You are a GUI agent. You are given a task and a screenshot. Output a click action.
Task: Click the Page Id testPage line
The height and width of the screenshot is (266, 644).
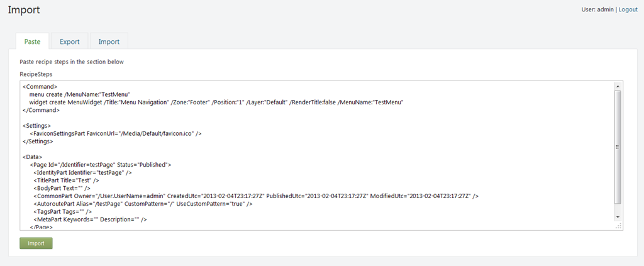point(101,165)
